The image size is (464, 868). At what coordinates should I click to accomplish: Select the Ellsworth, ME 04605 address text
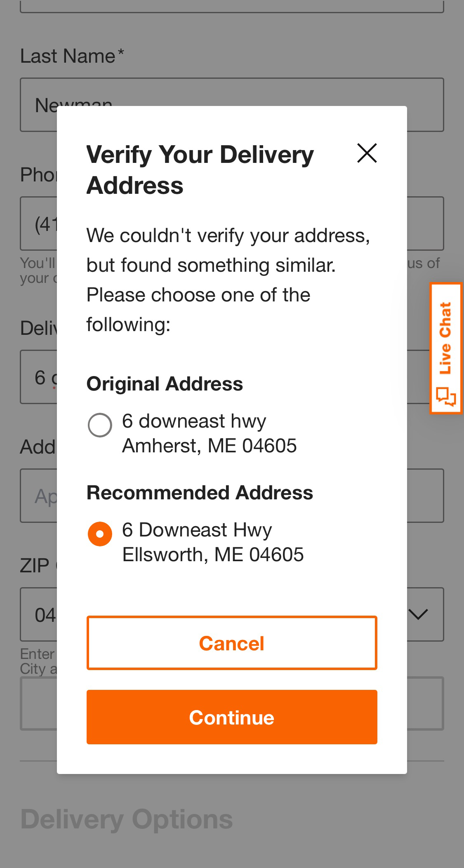coord(212,554)
